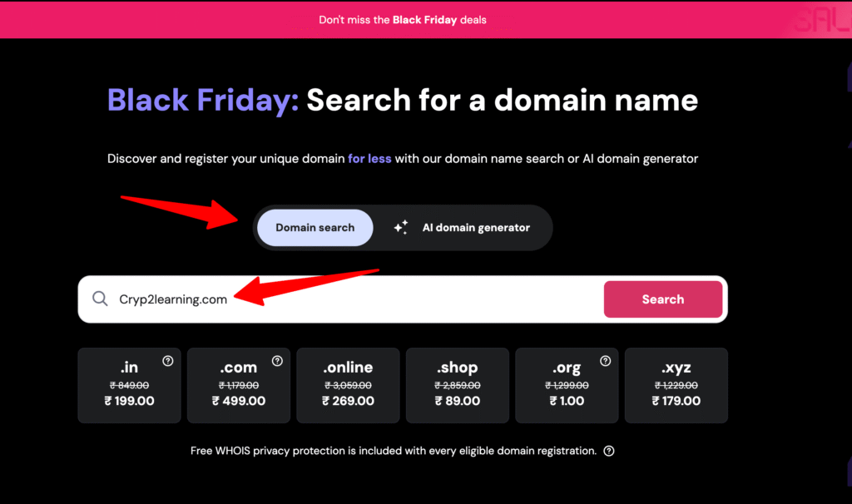852x504 pixels.
Task: Open the help icon on the .in card
Action: coord(168,361)
